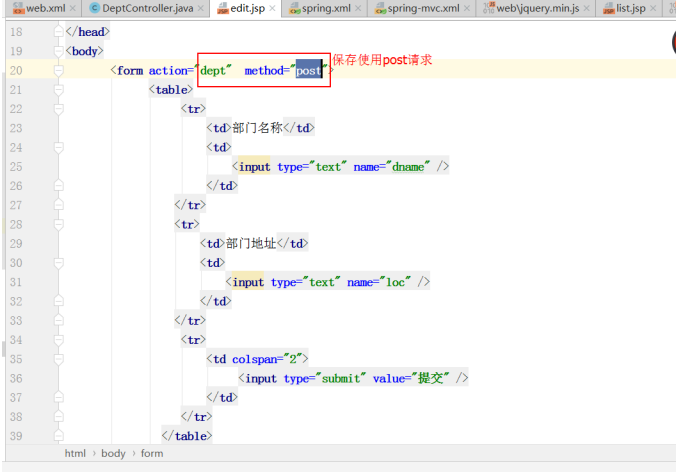Collapse the body fold on line 19
The width and height of the screenshot is (676, 472).
tap(59, 51)
